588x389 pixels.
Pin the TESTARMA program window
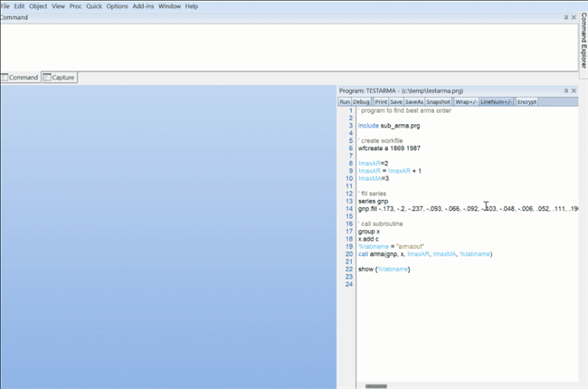pos(566,91)
